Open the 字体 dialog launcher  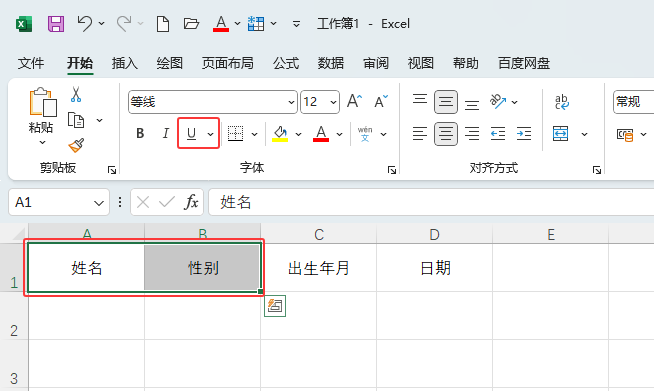[x=392, y=169]
